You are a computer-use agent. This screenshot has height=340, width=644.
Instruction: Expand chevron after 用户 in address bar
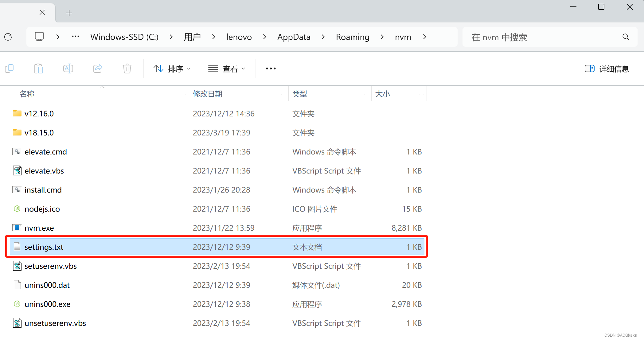coord(213,37)
